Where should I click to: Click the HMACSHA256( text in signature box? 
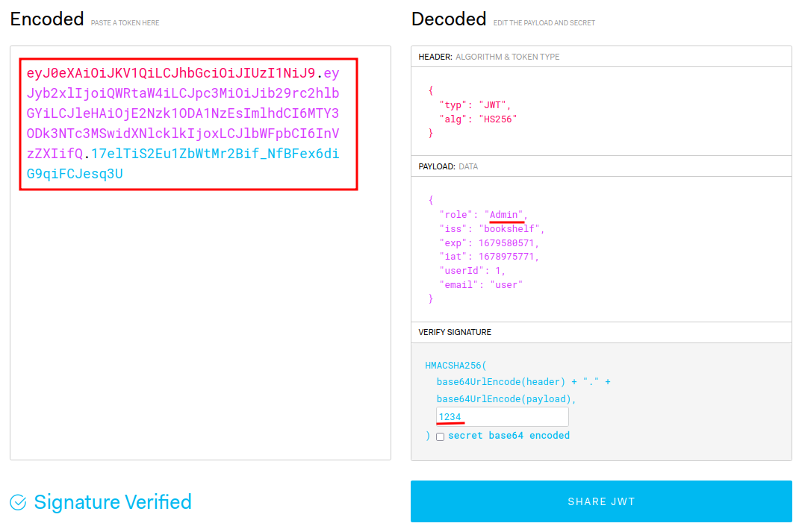(456, 366)
